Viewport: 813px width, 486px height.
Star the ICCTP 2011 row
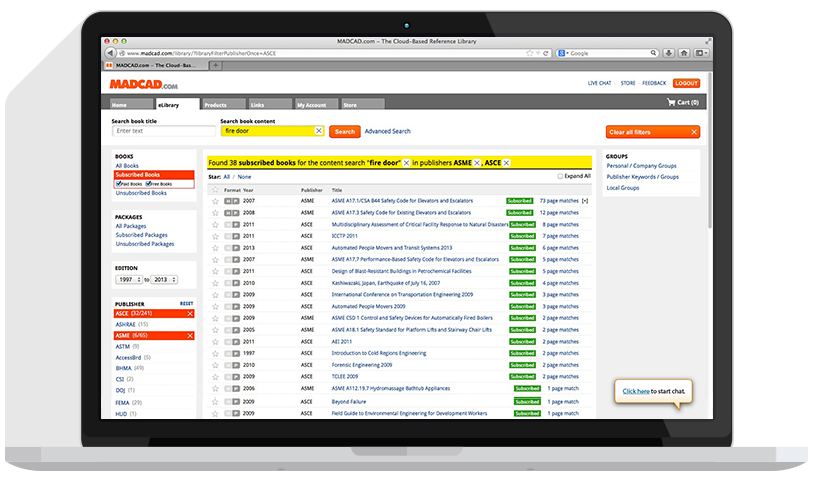pyautogui.click(x=215, y=236)
